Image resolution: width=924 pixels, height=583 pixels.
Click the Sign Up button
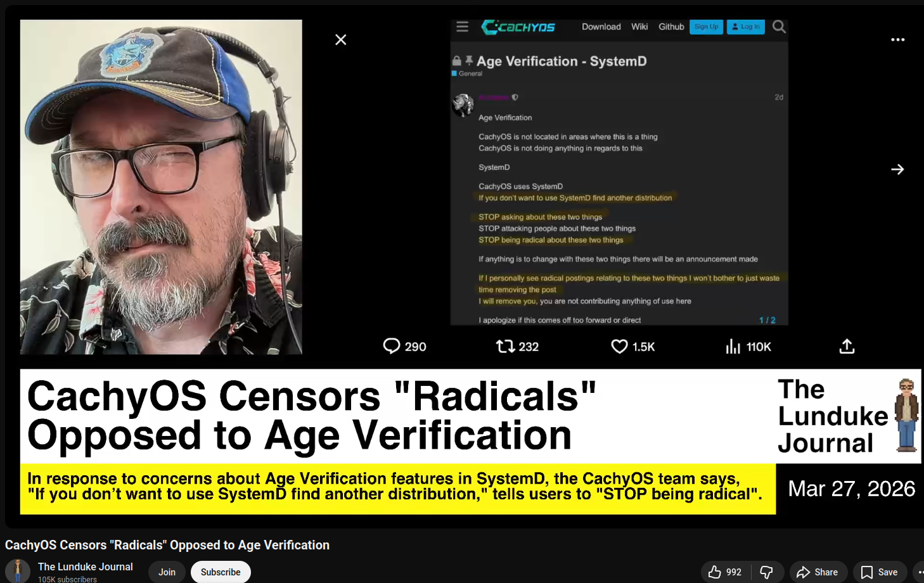706,27
